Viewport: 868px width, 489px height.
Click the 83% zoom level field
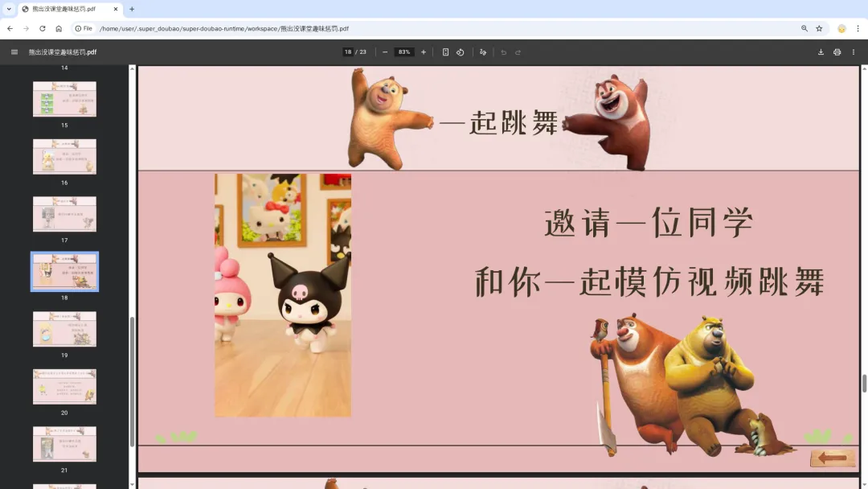pos(404,52)
